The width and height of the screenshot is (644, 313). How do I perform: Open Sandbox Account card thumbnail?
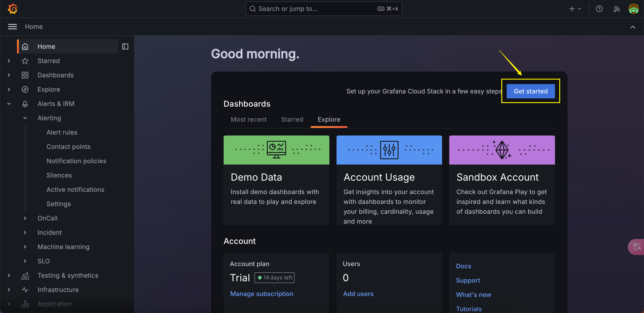(x=502, y=150)
